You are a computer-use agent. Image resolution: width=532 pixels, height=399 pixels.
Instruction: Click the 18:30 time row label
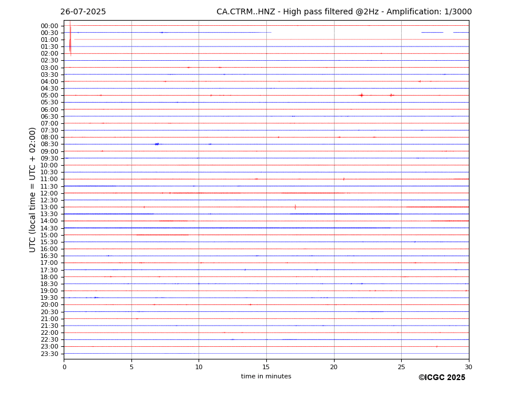coord(49,284)
